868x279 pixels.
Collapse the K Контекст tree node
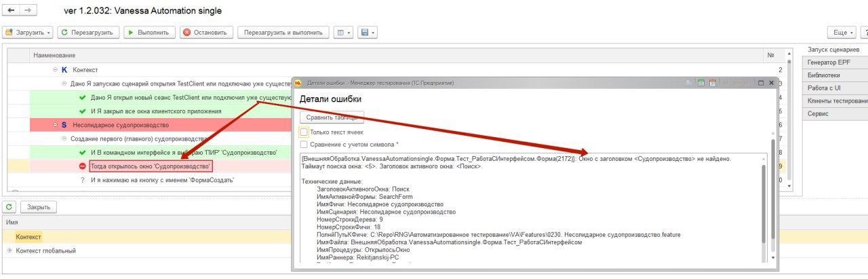(x=56, y=70)
